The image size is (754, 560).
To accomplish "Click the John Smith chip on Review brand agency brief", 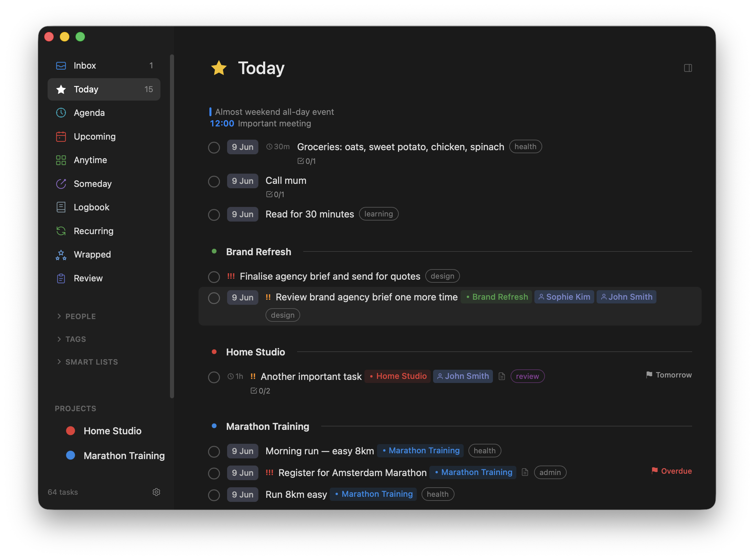I will point(626,297).
